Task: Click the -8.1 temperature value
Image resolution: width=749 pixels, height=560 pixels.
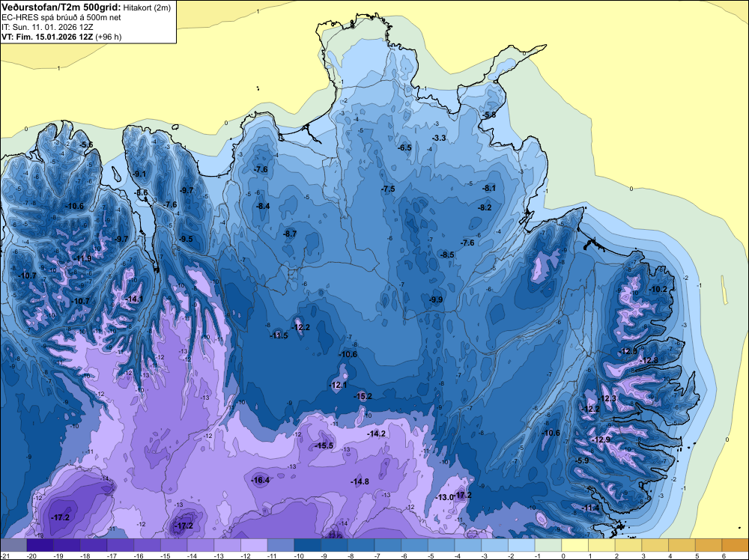Action: tap(489, 188)
